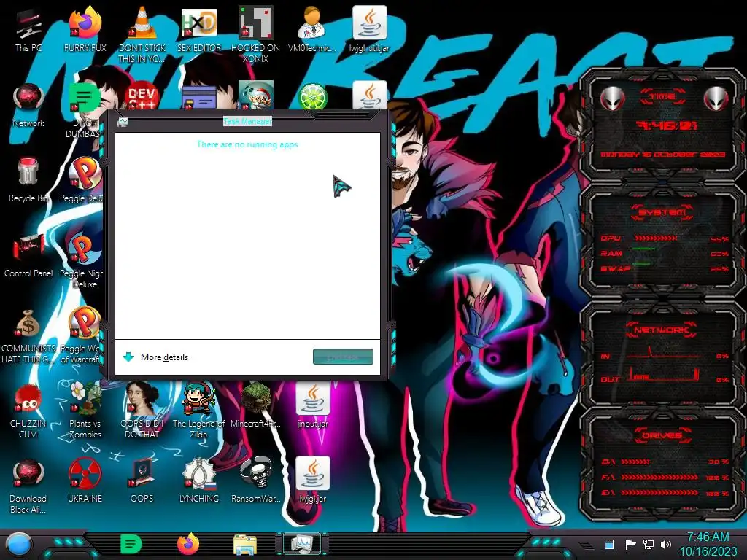Viewport: 747px width, 560px height.
Task: Open the taskbar clock showing 7:46 AM
Action: [708, 544]
